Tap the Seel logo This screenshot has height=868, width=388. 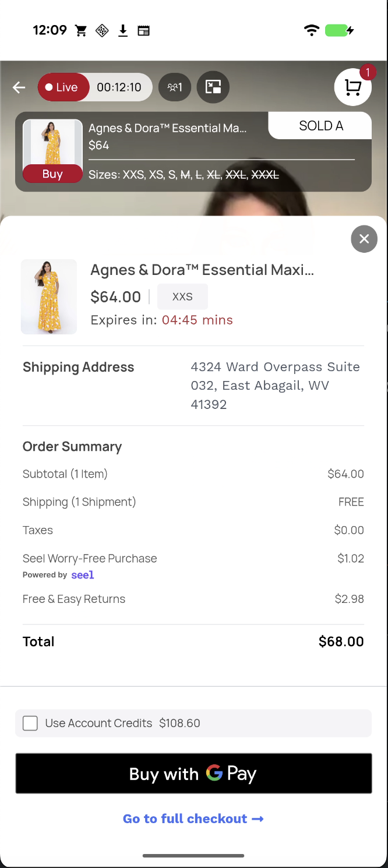coord(83,575)
